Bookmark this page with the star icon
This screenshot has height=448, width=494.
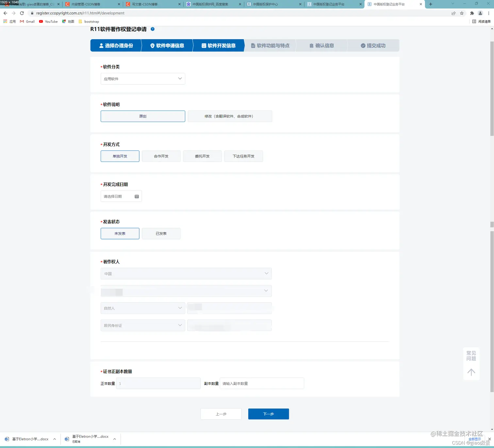462,13
